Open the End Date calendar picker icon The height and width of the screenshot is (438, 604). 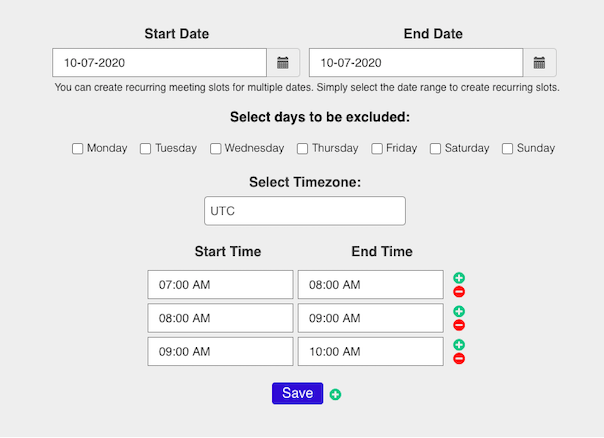(x=539, y=62)
